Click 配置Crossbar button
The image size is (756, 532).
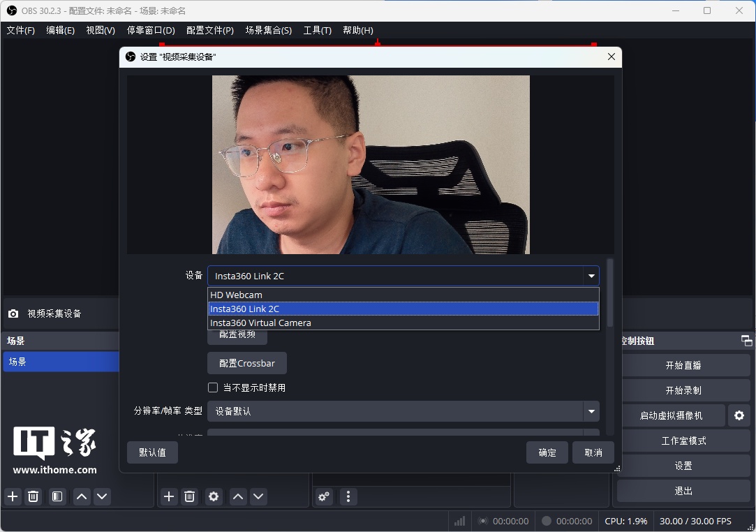(x=247, y=363)
